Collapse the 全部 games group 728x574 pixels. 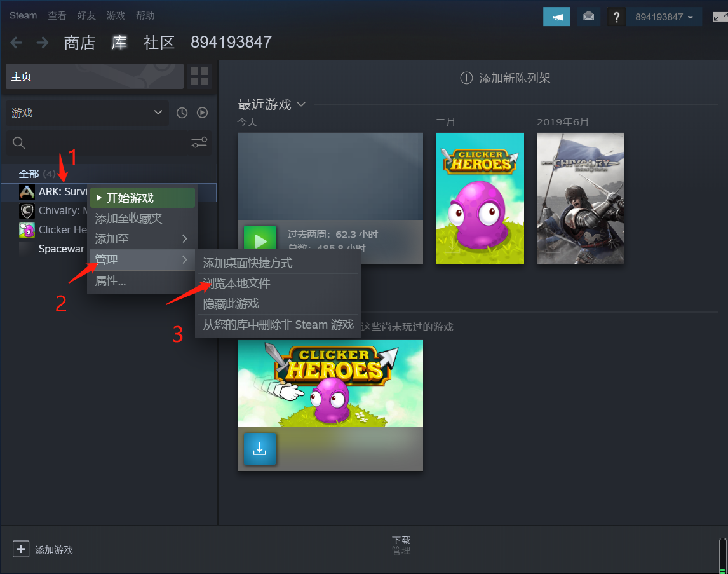click(x=11, y=174)
